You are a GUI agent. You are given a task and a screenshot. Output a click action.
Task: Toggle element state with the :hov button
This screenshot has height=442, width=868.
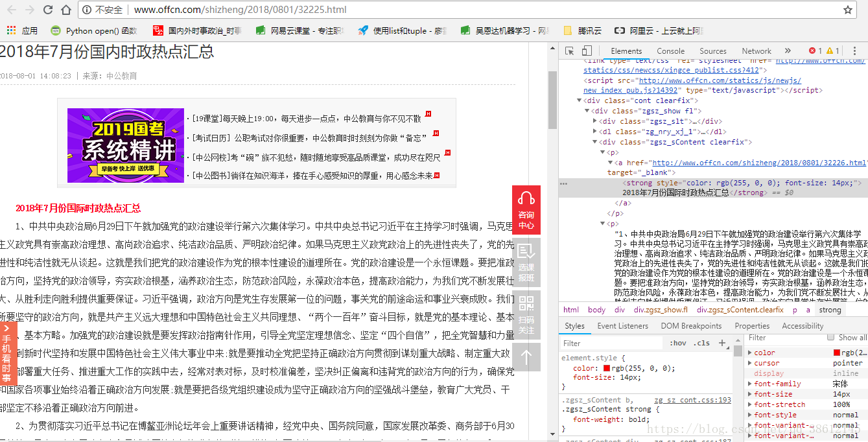click(x=678, y=343)
